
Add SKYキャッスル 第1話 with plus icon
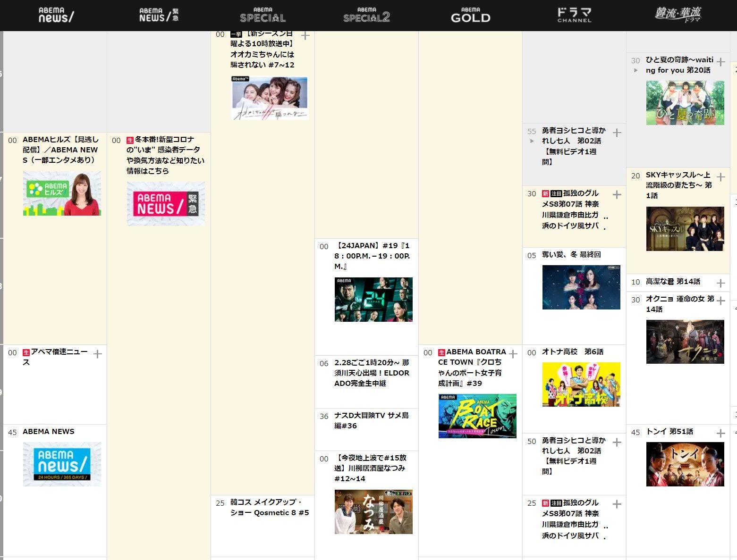[720, 177]
